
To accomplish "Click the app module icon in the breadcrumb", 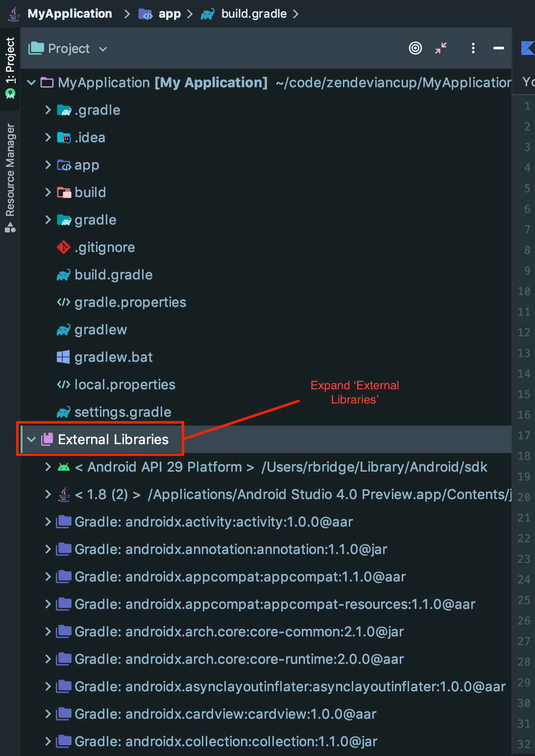I will [x=146, y=14].
